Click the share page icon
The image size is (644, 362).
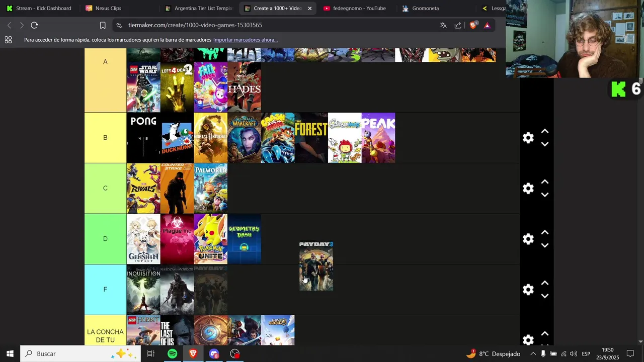(458, 25)
